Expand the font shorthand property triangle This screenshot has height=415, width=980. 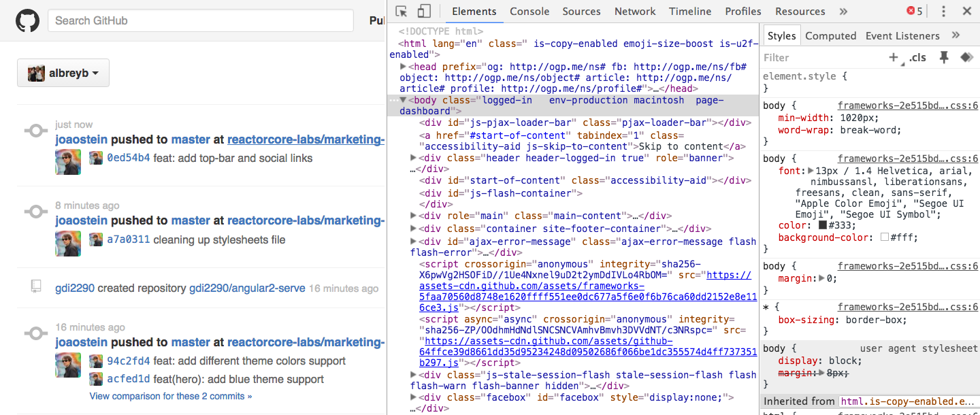[811, 171]
